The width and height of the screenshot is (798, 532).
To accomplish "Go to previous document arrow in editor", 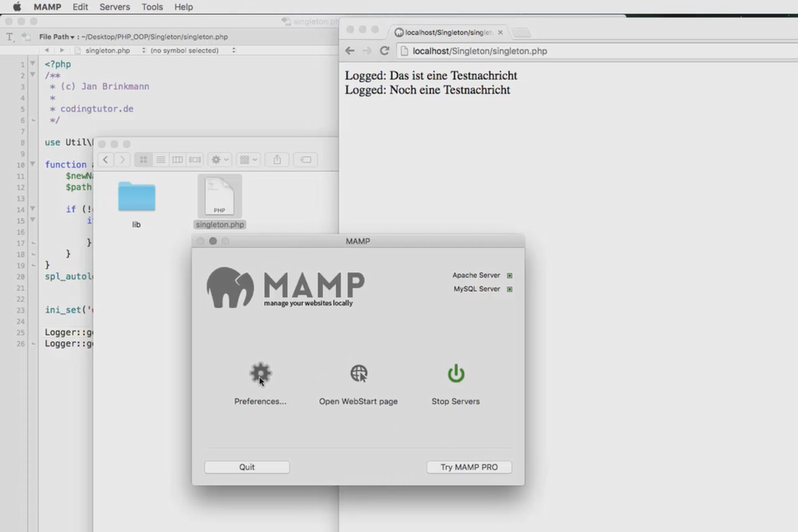I will coord(47,50).
